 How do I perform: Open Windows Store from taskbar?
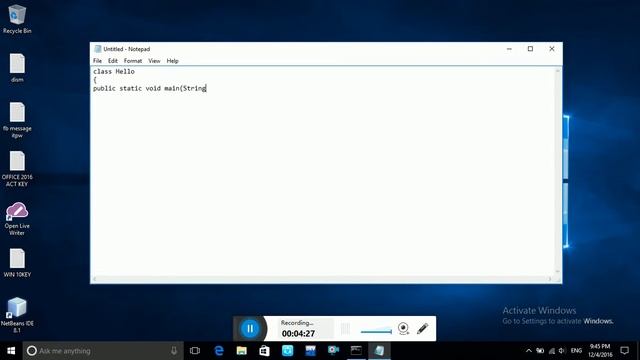tap(264, 351)
